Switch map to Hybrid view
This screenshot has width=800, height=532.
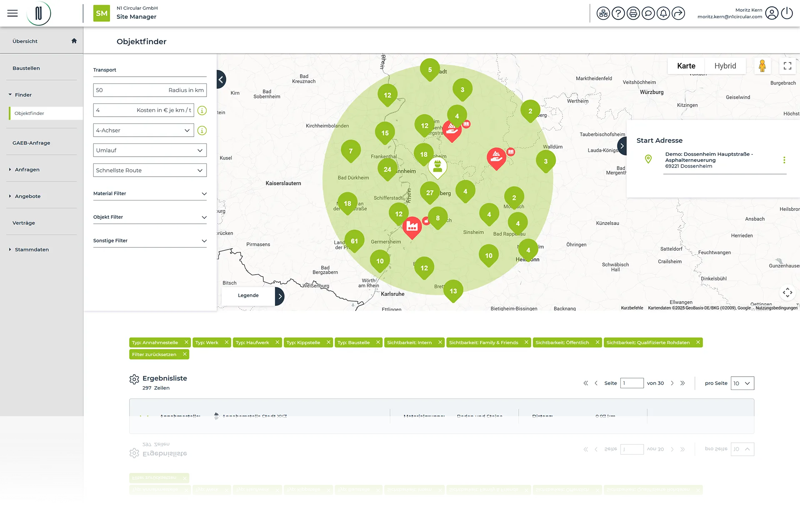[x=725, y=66]
